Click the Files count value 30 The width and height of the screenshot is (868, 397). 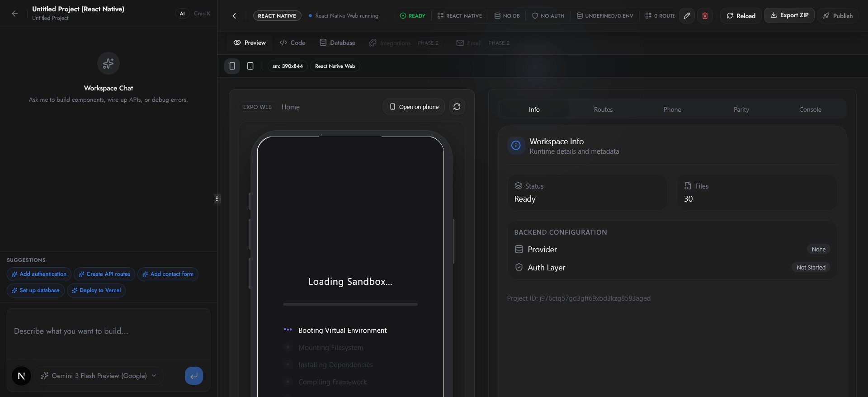click(688, 199)
